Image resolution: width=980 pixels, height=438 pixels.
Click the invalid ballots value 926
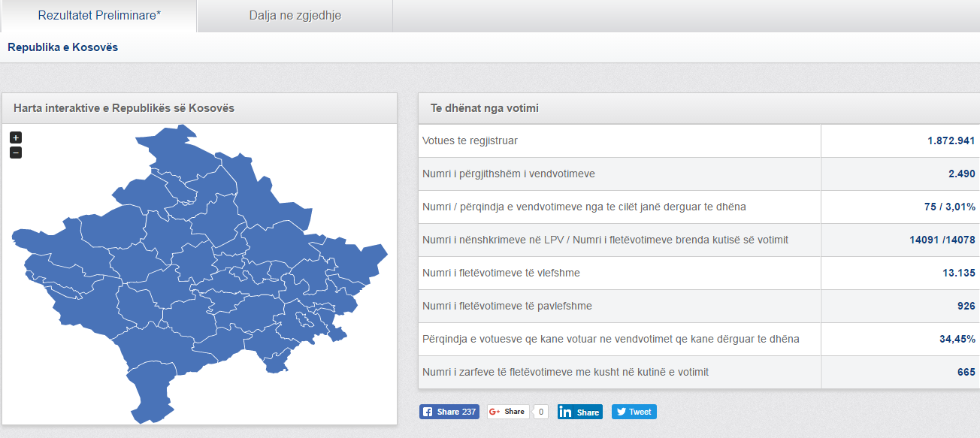(x=966, y=306)
